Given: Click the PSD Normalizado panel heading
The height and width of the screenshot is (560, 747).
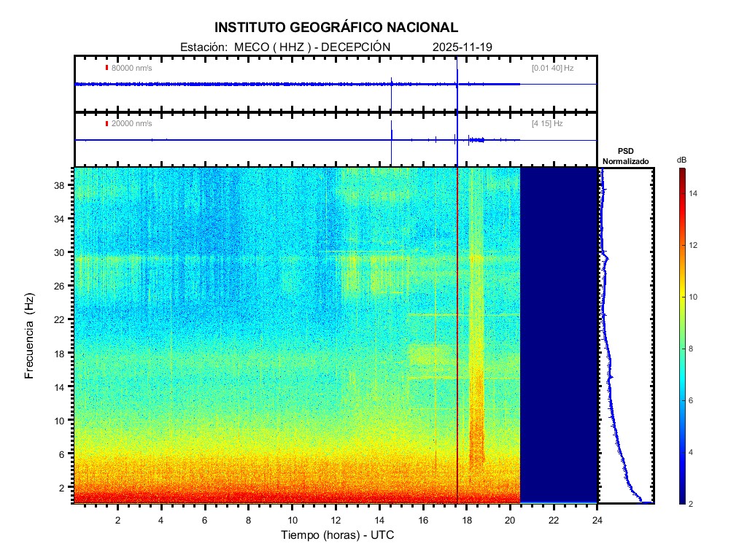Looking at the screenshot, I should [625, 156].
